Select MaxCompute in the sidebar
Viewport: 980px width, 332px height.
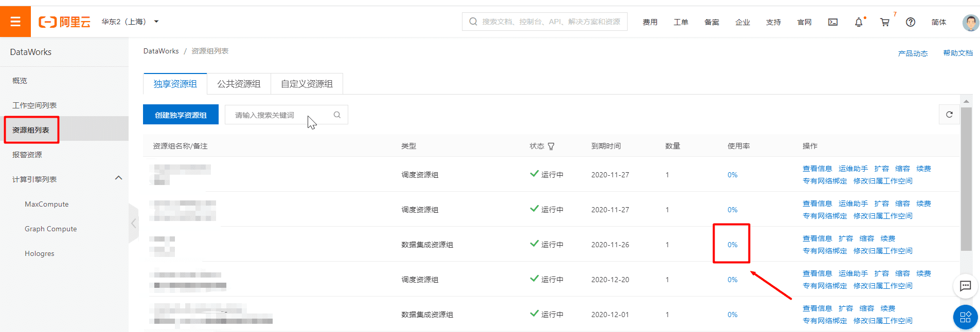click(47, 204)
